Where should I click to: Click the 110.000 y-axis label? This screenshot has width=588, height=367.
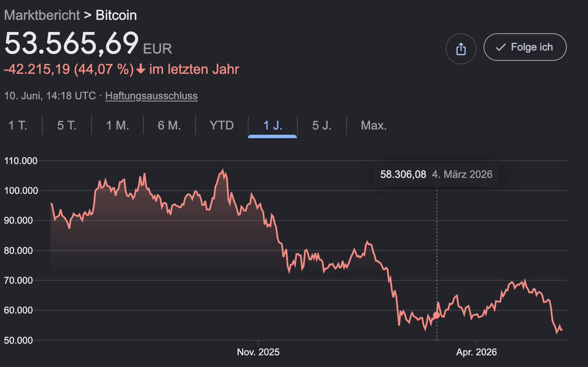point(21,161)
